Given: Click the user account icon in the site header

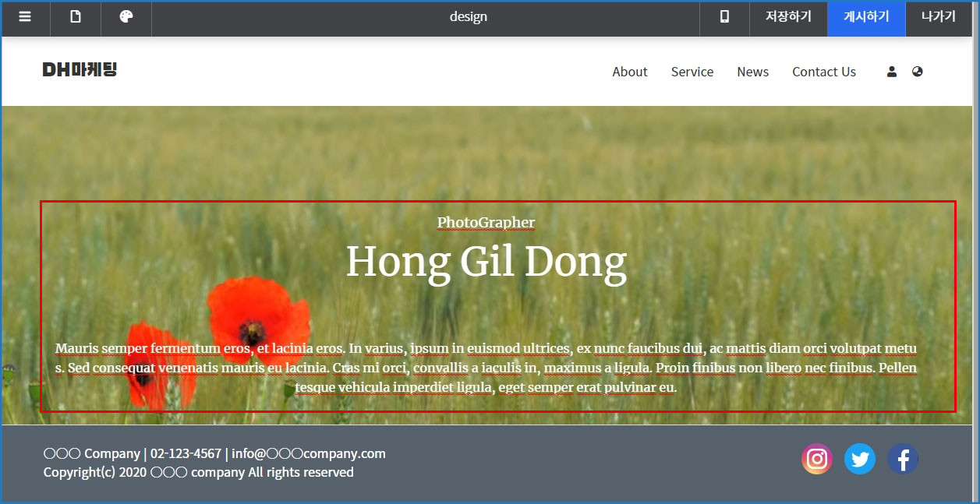Looking at the screenshot, I should (892, 72).
